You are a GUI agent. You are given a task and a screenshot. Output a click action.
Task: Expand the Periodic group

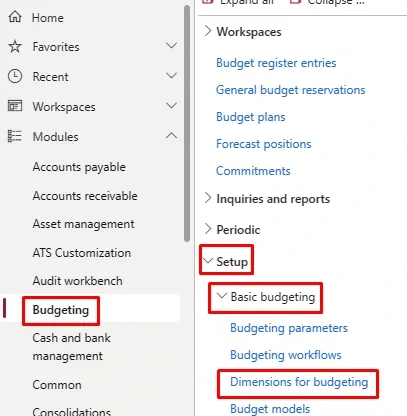click(208, 229)
